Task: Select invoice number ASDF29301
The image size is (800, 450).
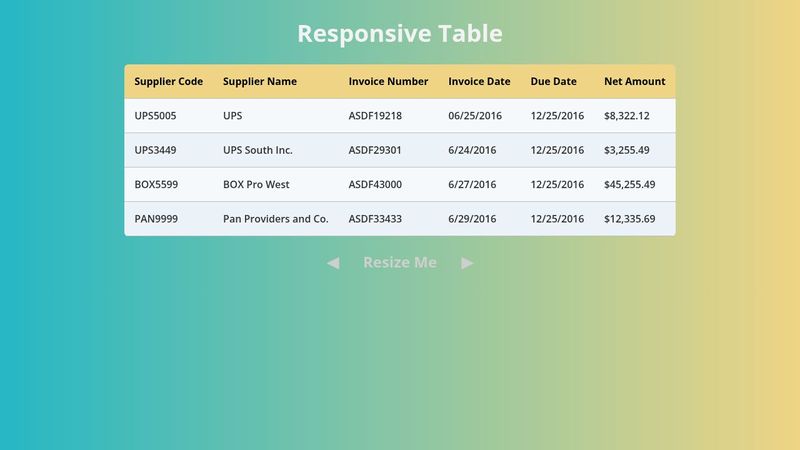Action: pyautogui.click(x=375, y=150)
